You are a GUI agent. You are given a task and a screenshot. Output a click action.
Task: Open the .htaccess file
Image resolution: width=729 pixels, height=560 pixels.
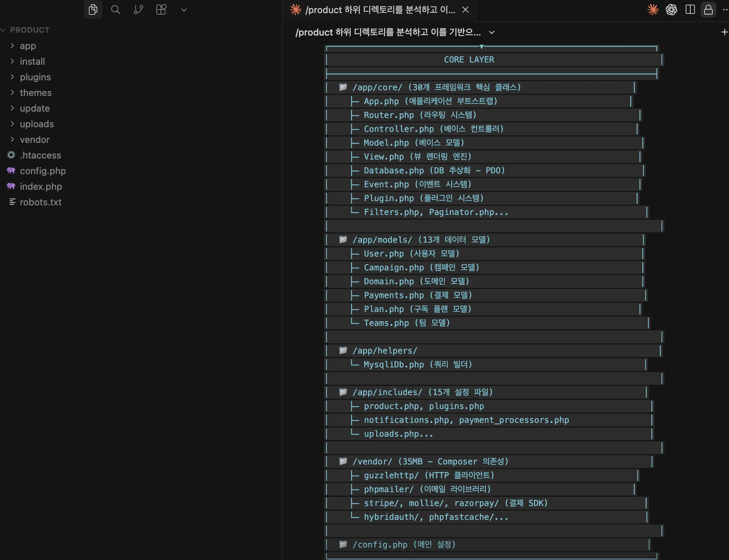(40, 155)
